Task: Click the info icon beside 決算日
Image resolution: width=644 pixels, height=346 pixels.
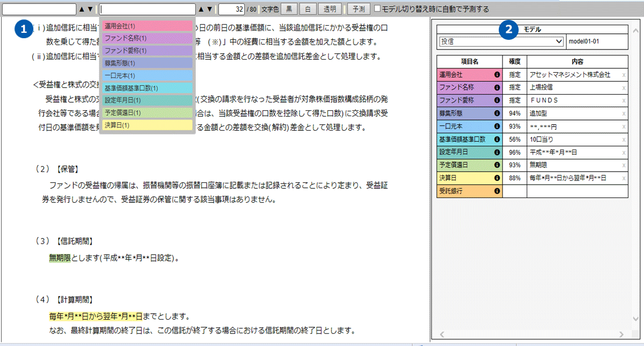Action: (497, 178)
